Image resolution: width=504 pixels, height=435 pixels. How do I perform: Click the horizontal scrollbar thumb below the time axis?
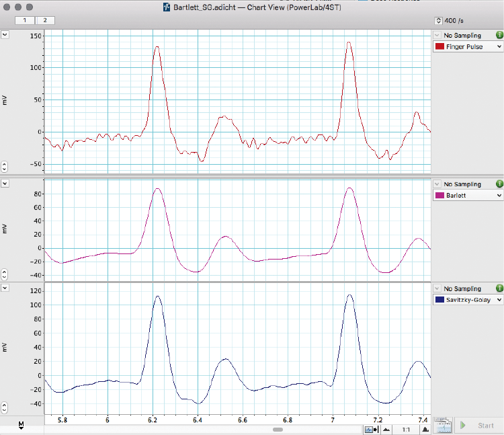coord(277,428)
